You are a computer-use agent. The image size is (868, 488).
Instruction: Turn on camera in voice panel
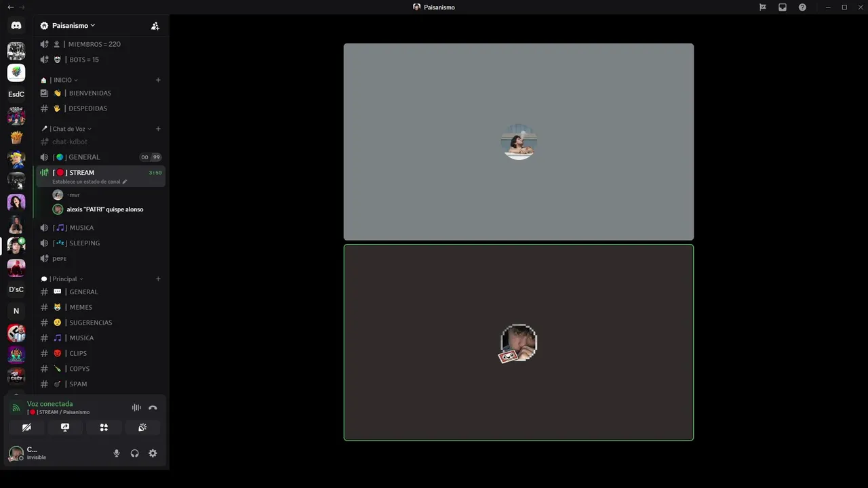pos(26,428)
